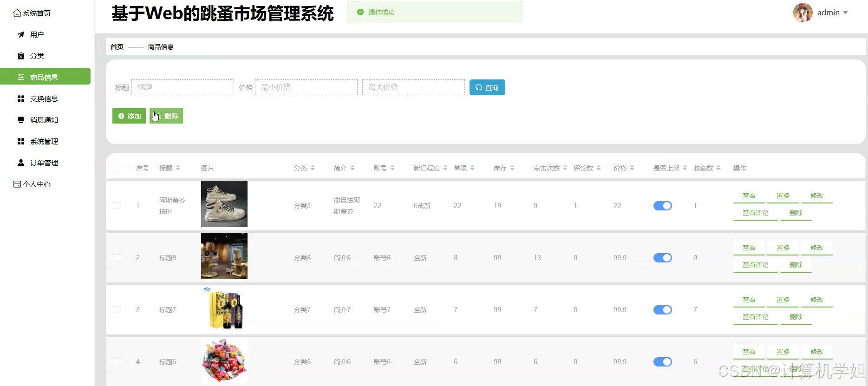Click 查看 for the 标题8 row

click(x=749, y=248)
